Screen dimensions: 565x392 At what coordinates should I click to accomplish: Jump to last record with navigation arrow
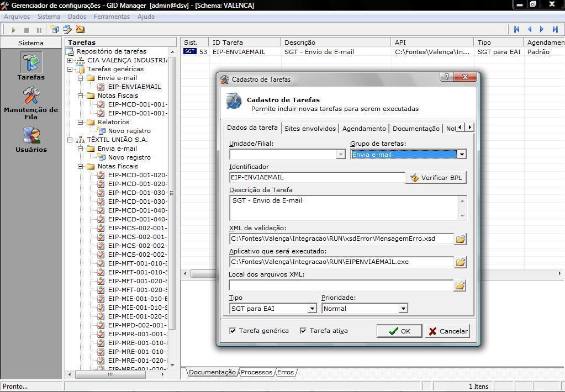point(555,29)
